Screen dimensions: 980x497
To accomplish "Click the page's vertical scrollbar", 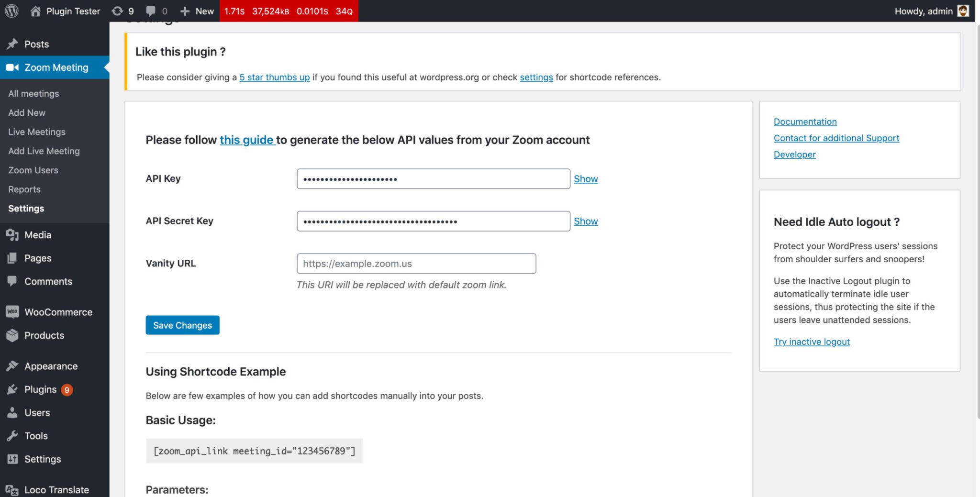I will click(977, 220).
